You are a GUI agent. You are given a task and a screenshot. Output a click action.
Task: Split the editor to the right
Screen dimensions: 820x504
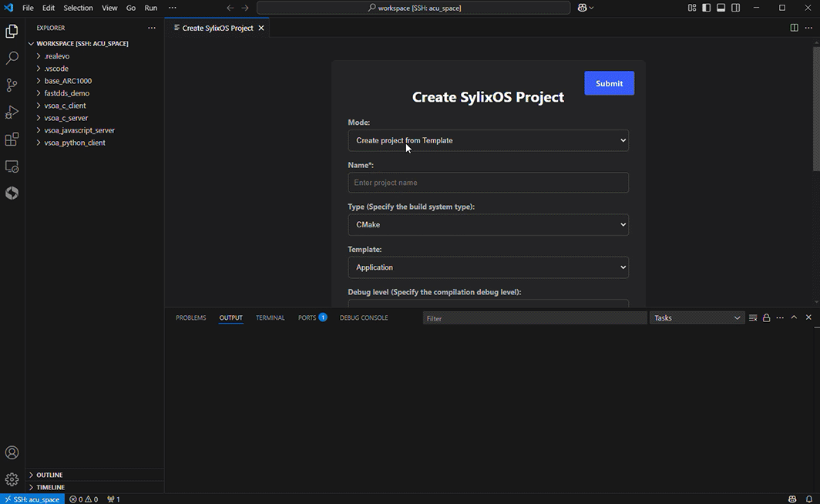click(x=794, y=28)
